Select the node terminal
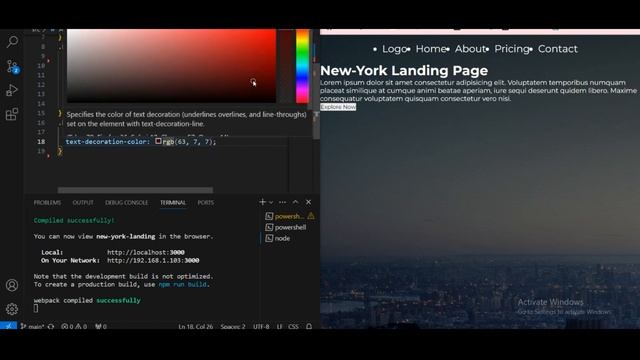 [278, 238]
